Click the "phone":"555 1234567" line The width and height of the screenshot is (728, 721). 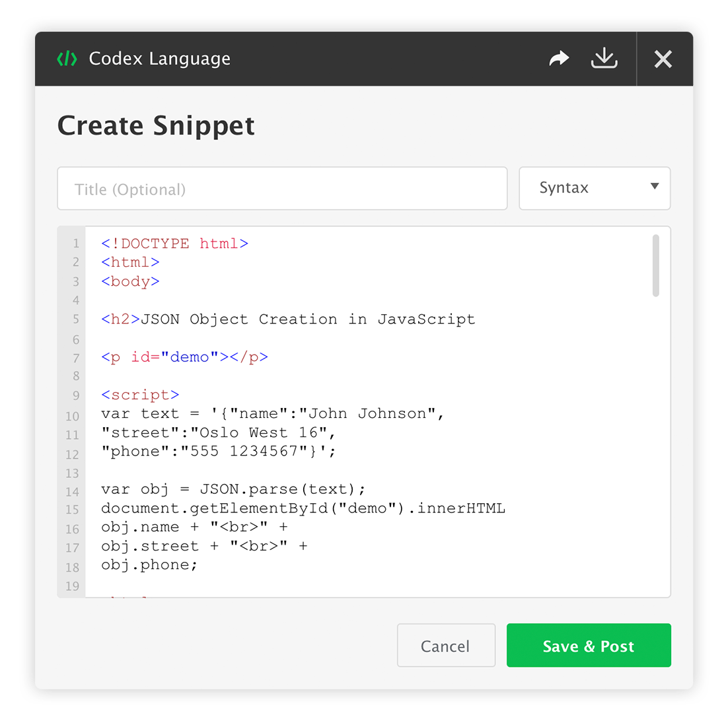tap(219, 452)
